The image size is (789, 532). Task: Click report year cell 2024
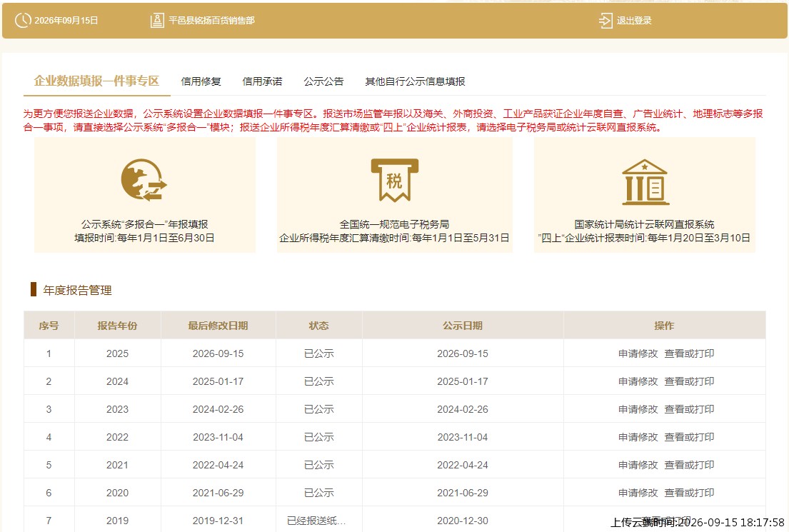pyautogui.click(x=117, y=381)
